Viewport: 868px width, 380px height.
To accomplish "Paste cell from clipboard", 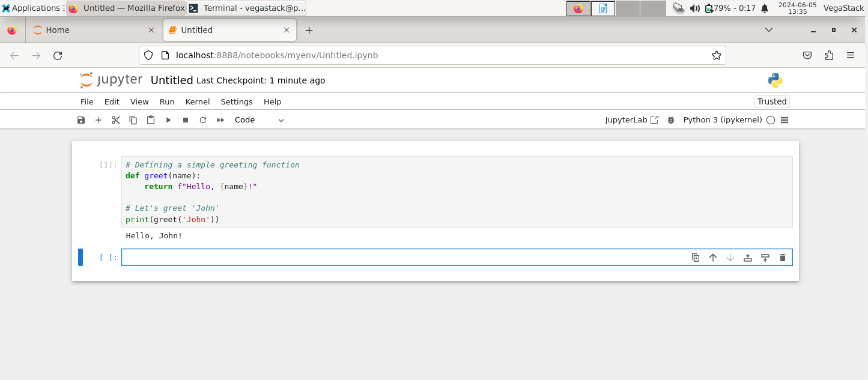I will tap(150, 119).
